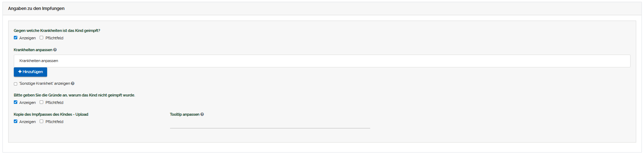644x155 pixels.
Task: Click help icon beside Krankheiten anpassen label
Action: coord(55,50)
